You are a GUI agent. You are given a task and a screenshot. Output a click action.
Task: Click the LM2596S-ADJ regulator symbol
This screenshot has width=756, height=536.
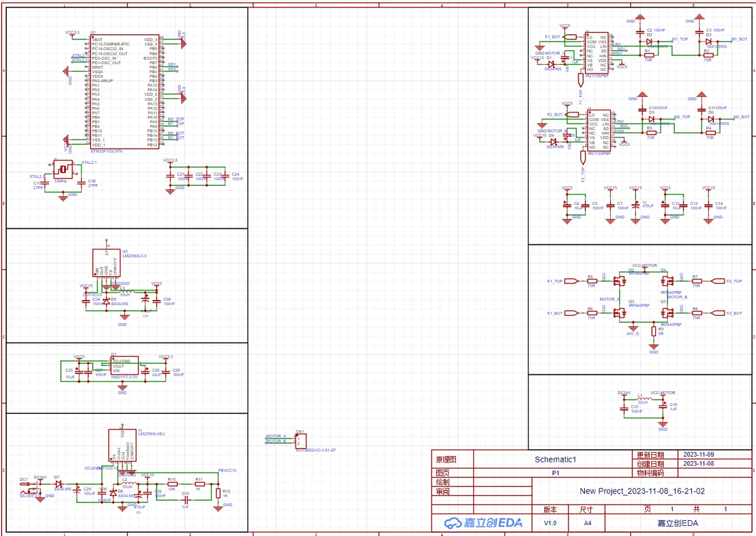point(122,445)
